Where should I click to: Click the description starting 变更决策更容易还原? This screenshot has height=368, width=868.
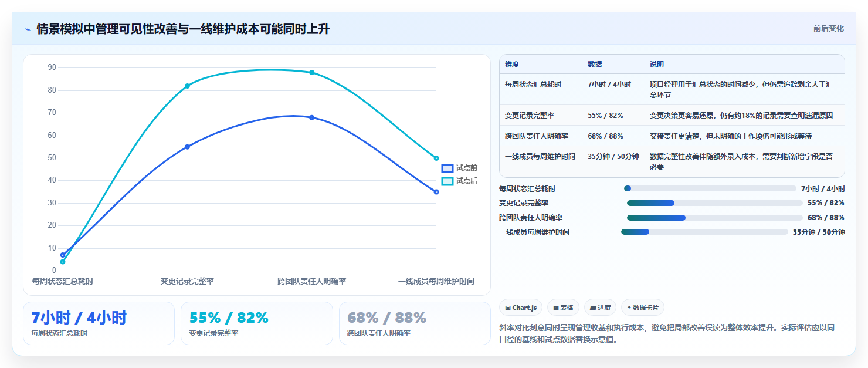(741, 116)
